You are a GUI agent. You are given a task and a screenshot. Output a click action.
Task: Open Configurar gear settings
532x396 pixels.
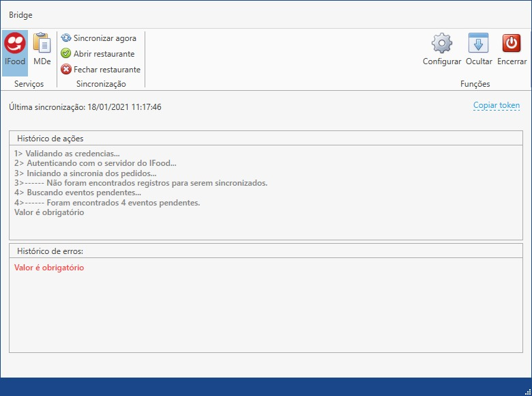tap(442, 49)
